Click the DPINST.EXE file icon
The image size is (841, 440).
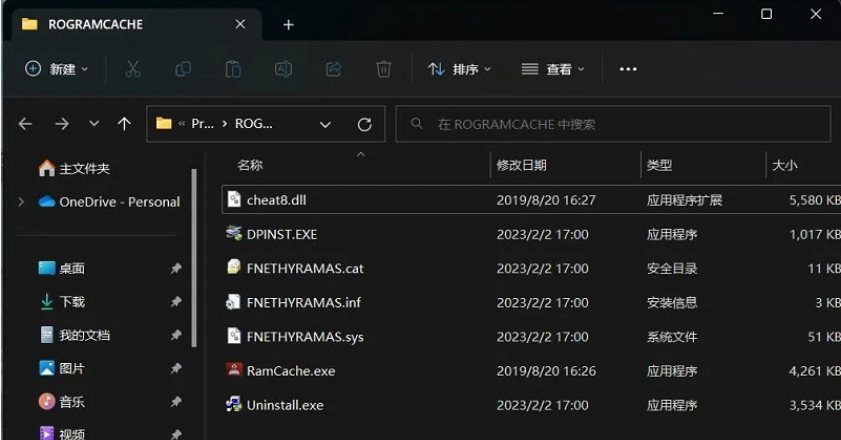(x=234, y=233)
